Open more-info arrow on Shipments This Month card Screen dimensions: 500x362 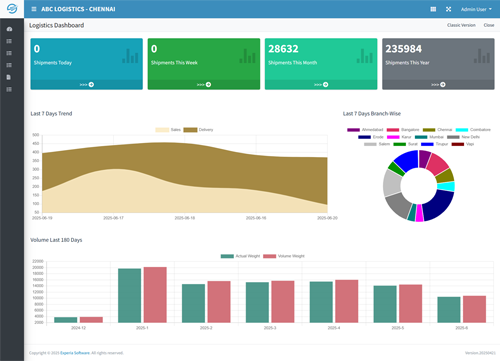point(321,85)
